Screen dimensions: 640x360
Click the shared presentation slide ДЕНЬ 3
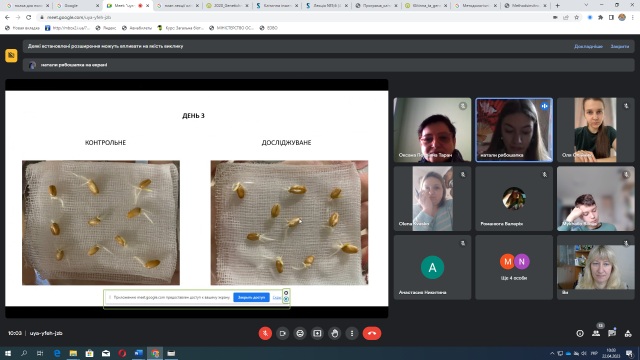click(x=197, y=198)
